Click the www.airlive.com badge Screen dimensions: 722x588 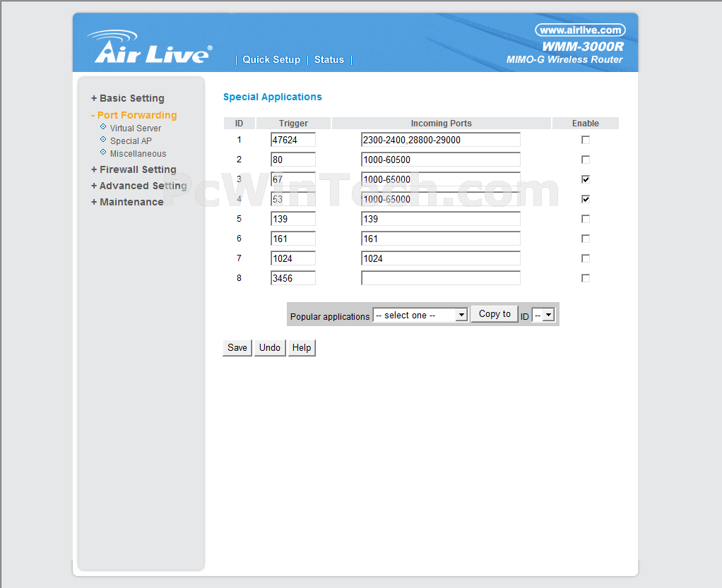(580, 30)
